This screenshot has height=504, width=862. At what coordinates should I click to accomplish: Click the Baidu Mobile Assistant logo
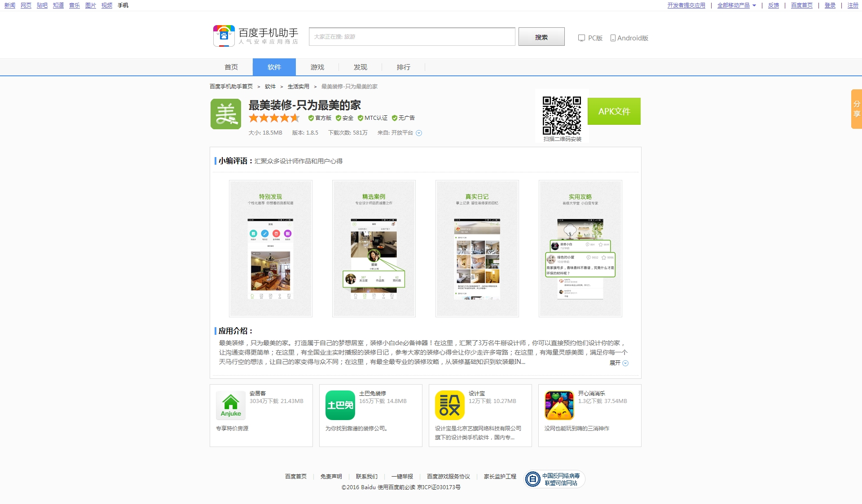tap(255, 36)
